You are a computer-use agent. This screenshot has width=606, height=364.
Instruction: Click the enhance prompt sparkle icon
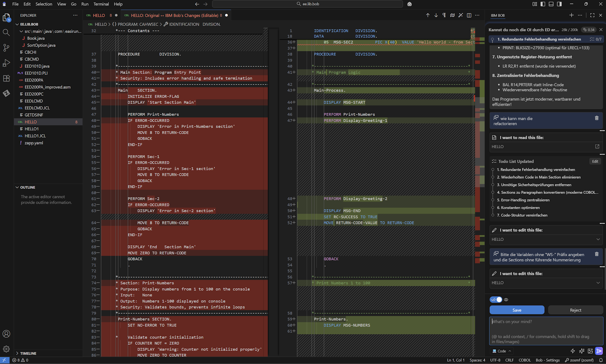point(582,351)
